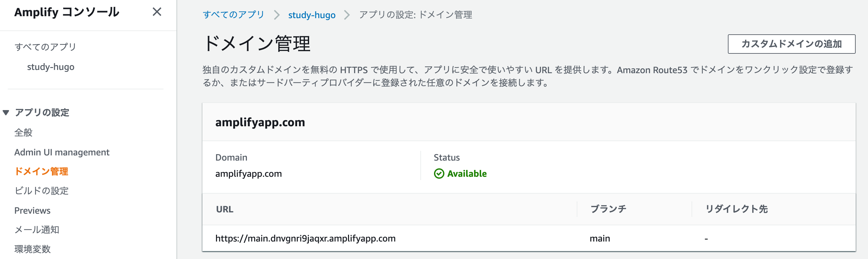This screenshot has width=868, height=259.
Task: Click the main.dnvgnri9jaqxr.amplifyapp.com URL
Action: coord(305,238)
